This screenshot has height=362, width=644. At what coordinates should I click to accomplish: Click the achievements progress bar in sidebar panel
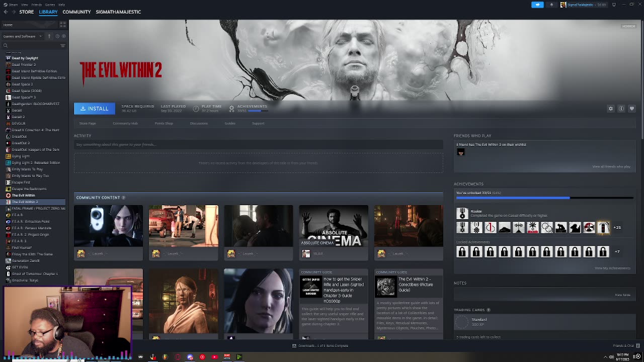pyautogui.click(x=544, y=198)
